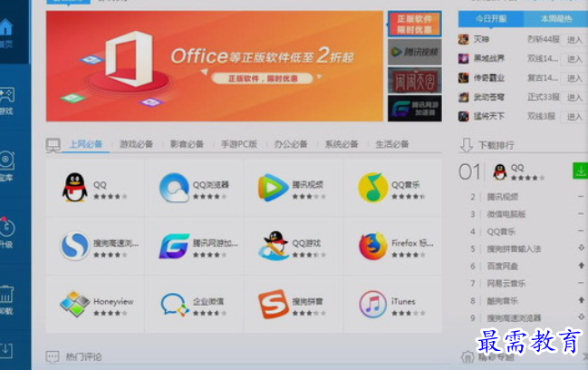Screen dimensions: 588x370
Task: Click the QQ浏览器 browser icon
Action: coord(174,187)
